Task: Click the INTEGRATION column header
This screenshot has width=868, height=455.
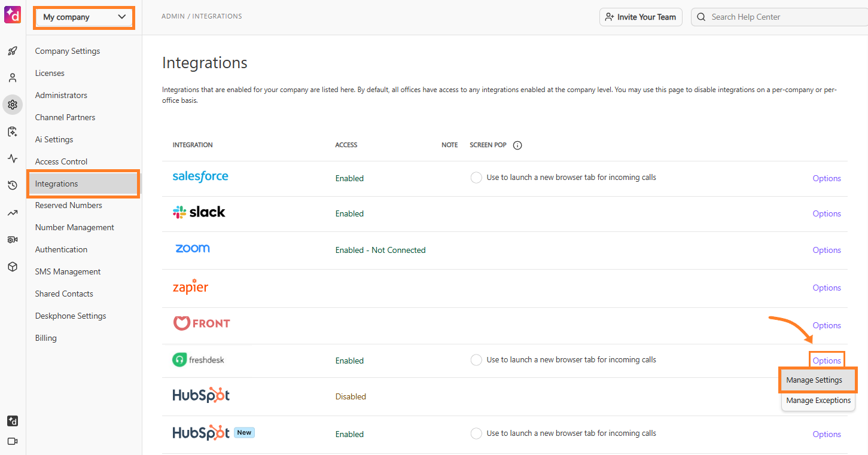Action: pos(193,145)
